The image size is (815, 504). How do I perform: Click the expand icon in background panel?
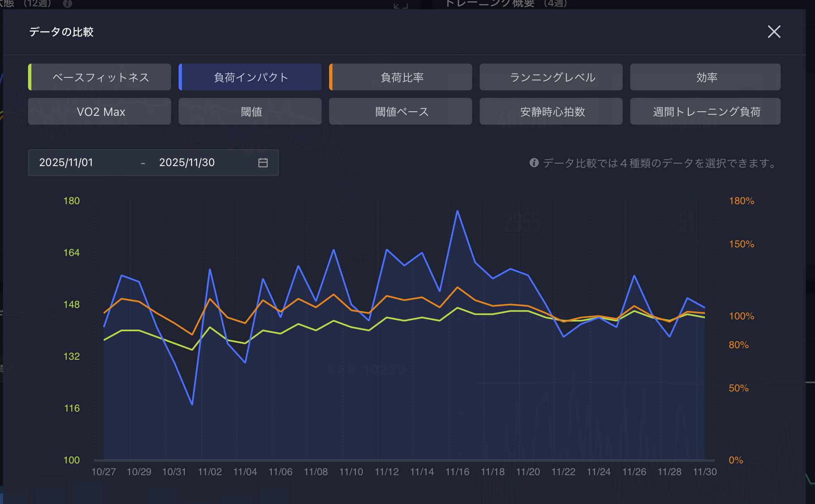pyautogui.click(x=400, y=5)
